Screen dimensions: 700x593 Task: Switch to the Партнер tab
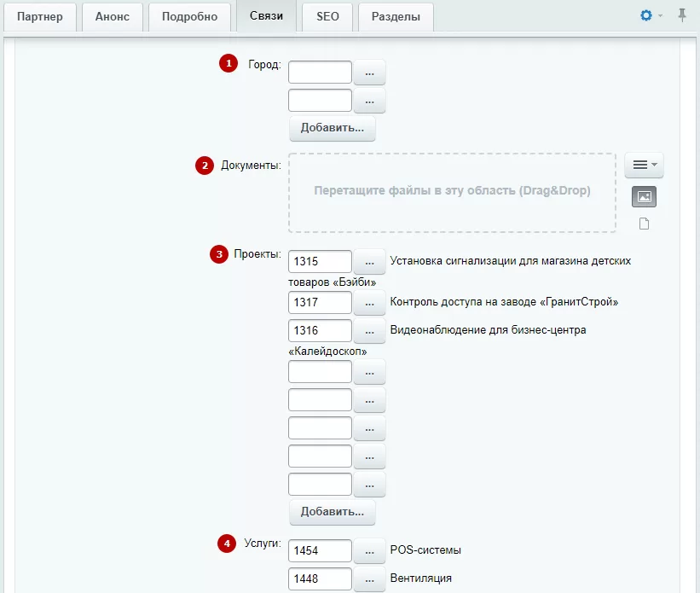tap(40, 16)
